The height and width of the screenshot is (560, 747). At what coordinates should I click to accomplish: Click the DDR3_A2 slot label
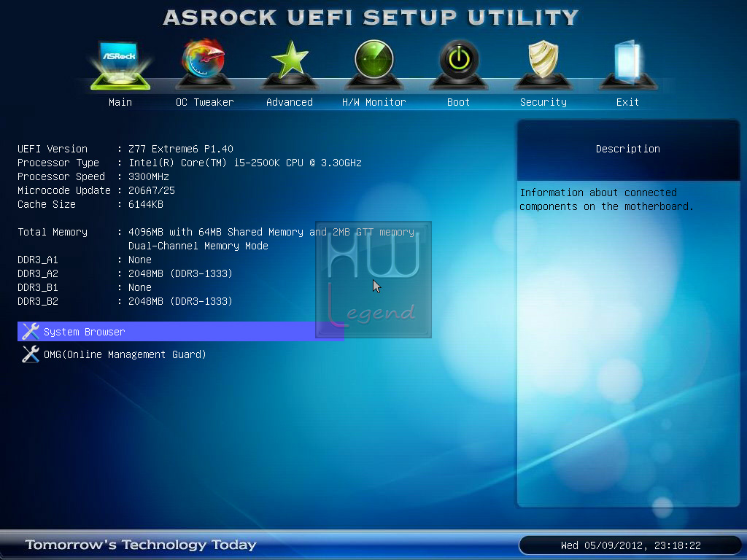38,273
